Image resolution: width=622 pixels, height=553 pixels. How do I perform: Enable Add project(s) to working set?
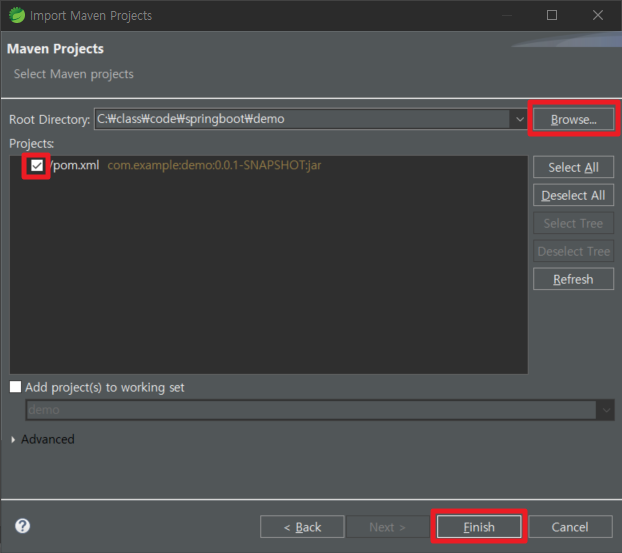point(15,387)
